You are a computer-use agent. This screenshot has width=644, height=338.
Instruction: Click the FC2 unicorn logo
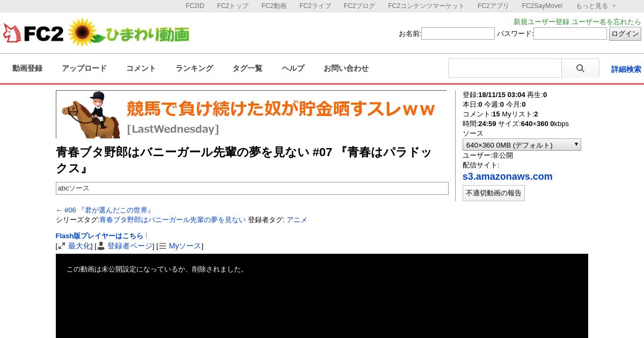[x=33, y=33]
